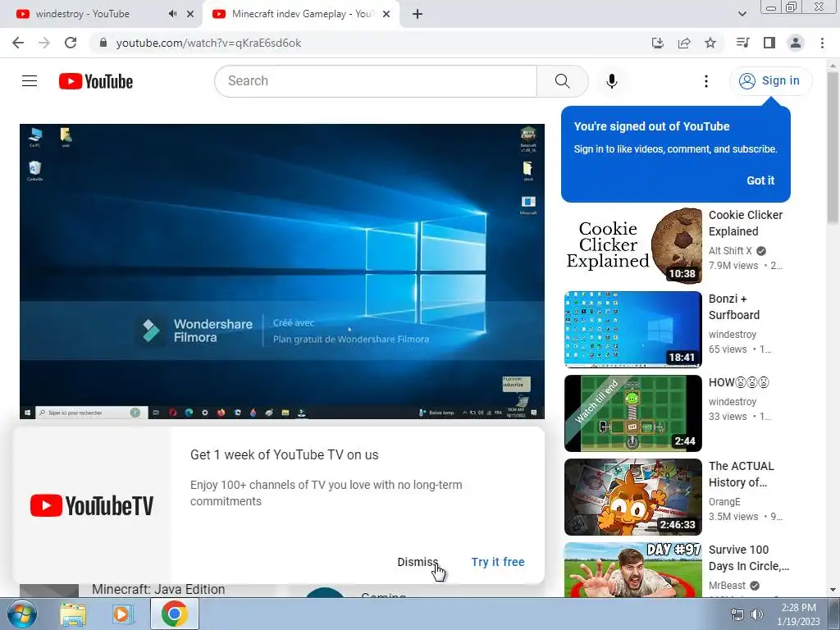
Task: Open the Survive 100 Days In Circle thumbnail
Action: coord(632,569)
